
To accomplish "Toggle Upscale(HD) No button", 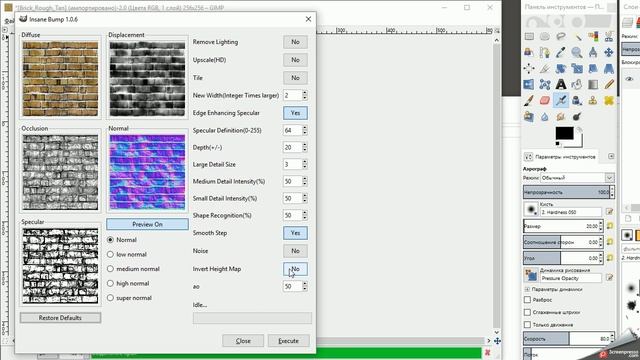I will [295, 60].
